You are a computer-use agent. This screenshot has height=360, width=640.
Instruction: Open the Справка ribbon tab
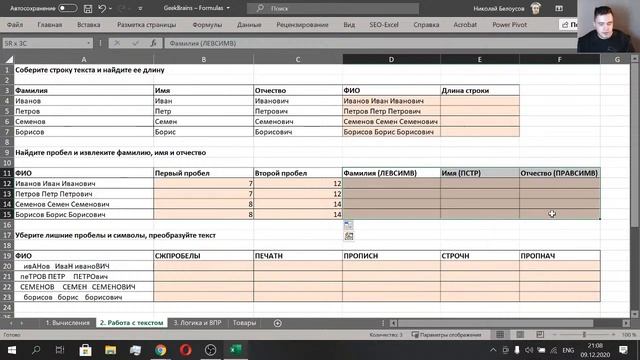click(x=426, y=25)
